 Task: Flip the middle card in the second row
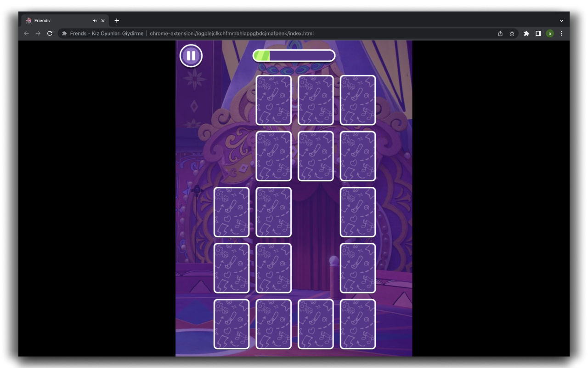(316, 156)
